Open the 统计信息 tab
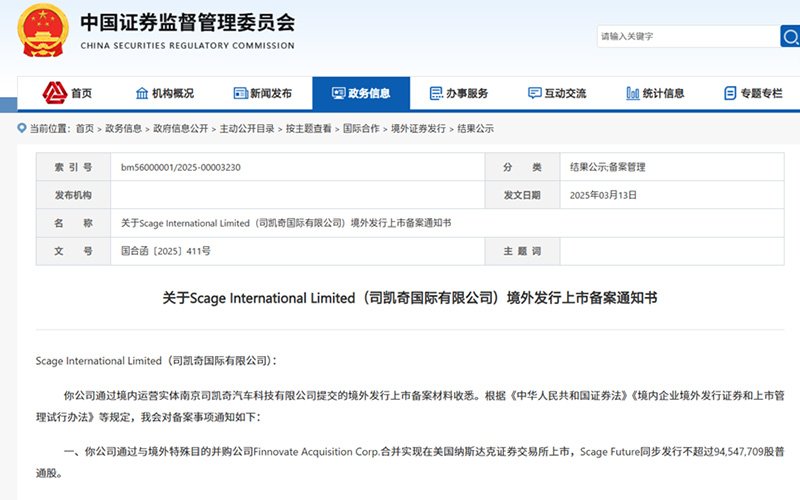 655,93
